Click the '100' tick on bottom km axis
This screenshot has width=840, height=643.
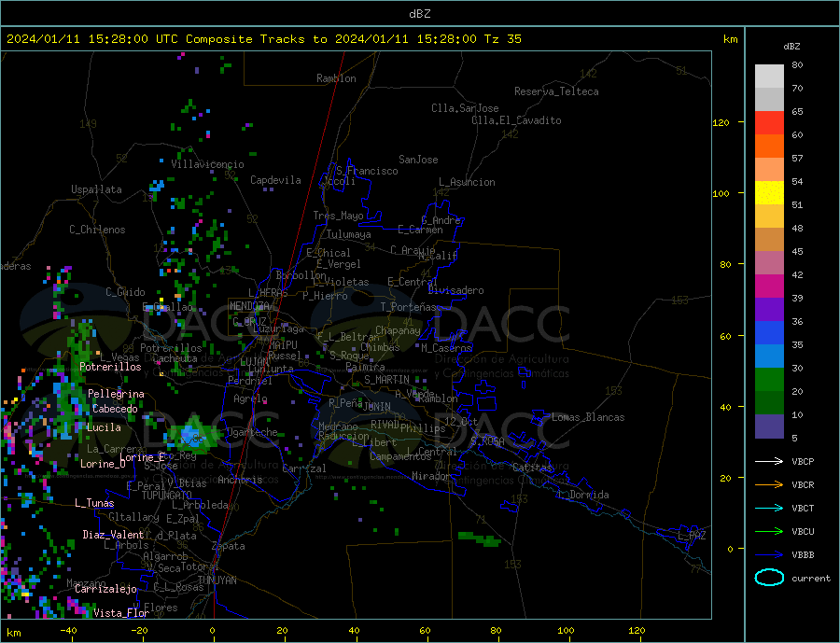(x=566, y=631)
